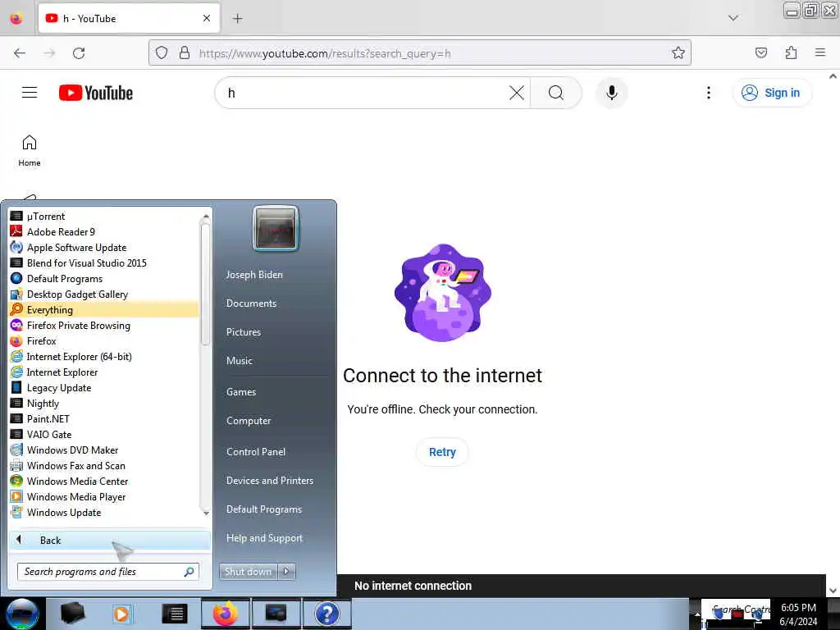
Task: Open the Joseph Biden user folder
Action: (254, 274)
